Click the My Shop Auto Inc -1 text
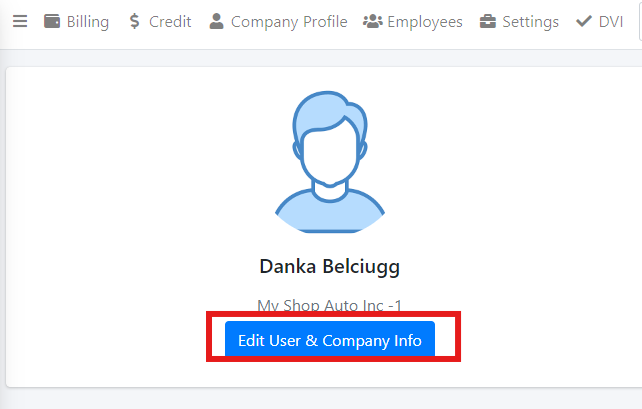Viewport: 642px width, 409px height. tap(330, 305)
